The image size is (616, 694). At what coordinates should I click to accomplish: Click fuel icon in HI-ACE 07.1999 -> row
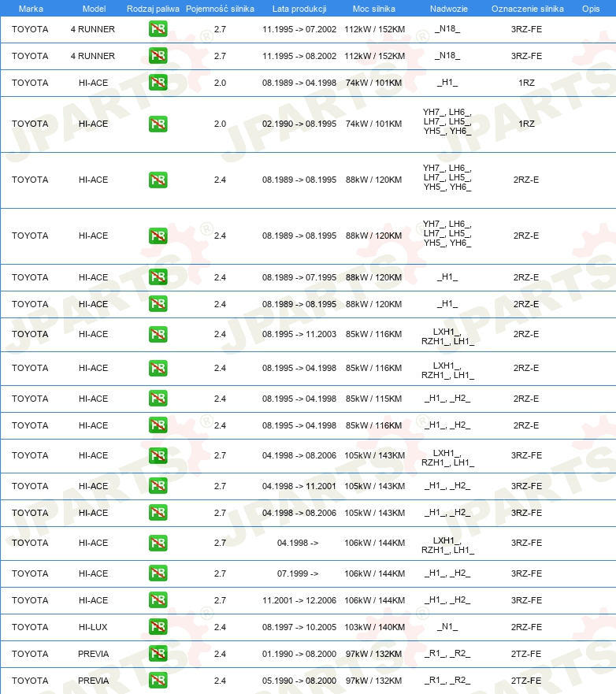click(158, 573)
